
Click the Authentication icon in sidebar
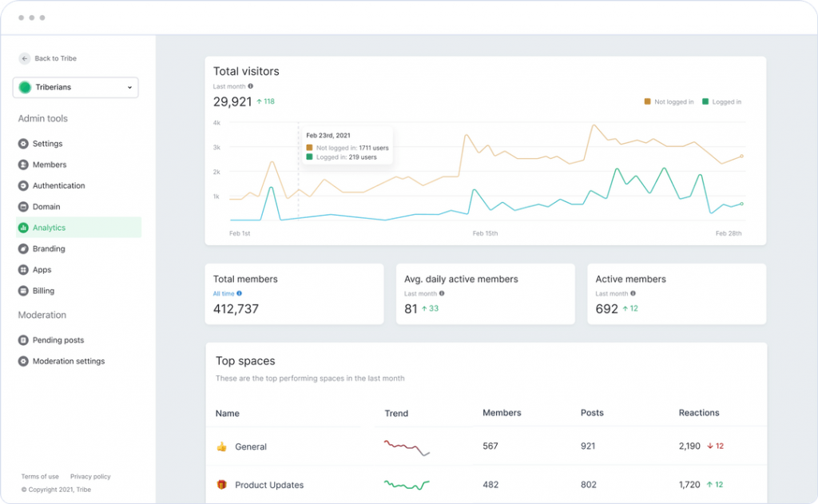24,186
